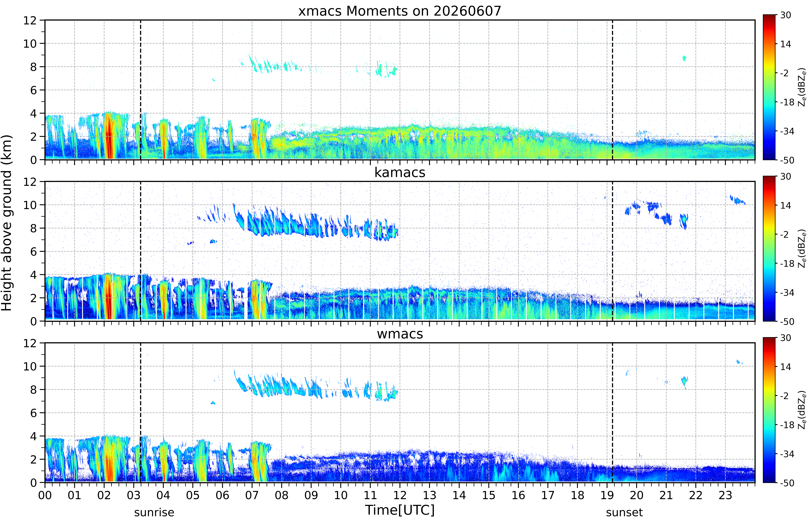Screen dimensions: 812x524
Task: Click the "12" height tick of xmacs panel
Action: (30, 20)
